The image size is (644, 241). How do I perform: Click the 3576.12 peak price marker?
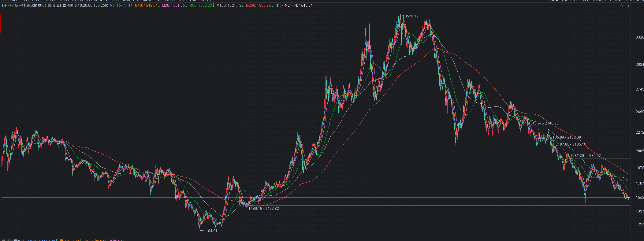[411, 16]
